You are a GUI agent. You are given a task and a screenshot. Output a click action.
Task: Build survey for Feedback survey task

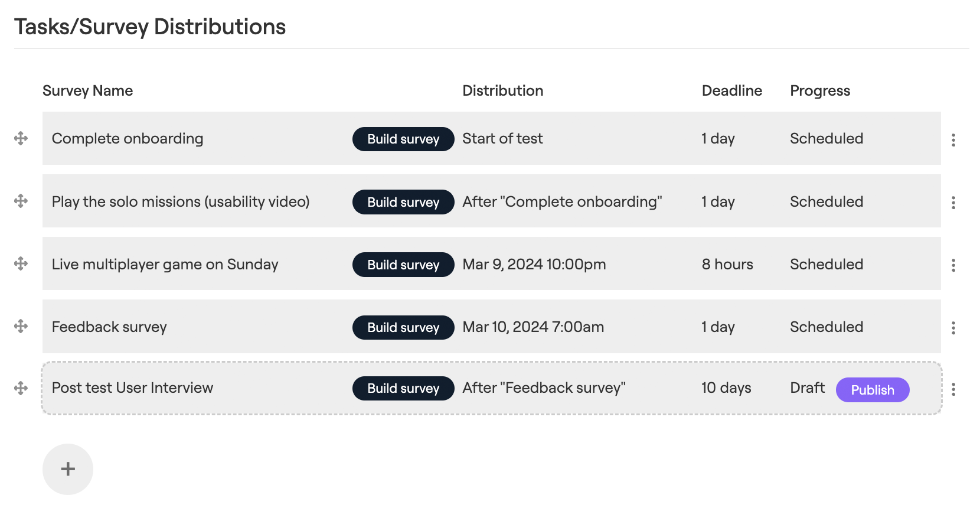403,327
